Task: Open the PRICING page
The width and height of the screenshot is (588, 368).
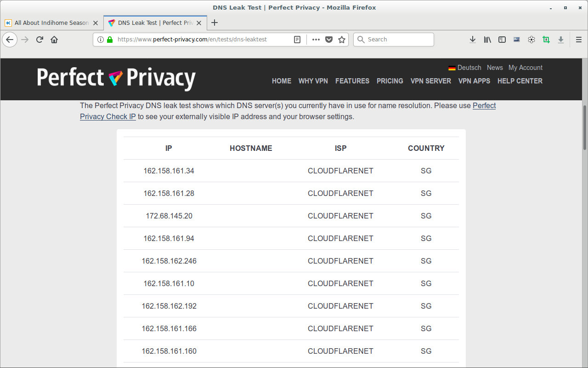Action: [x=390, y=81]
